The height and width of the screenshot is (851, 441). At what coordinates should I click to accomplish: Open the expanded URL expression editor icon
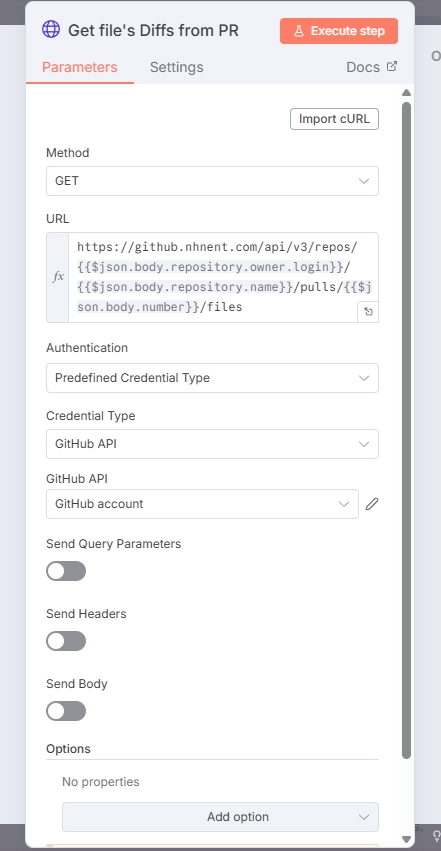pos(368,312)
